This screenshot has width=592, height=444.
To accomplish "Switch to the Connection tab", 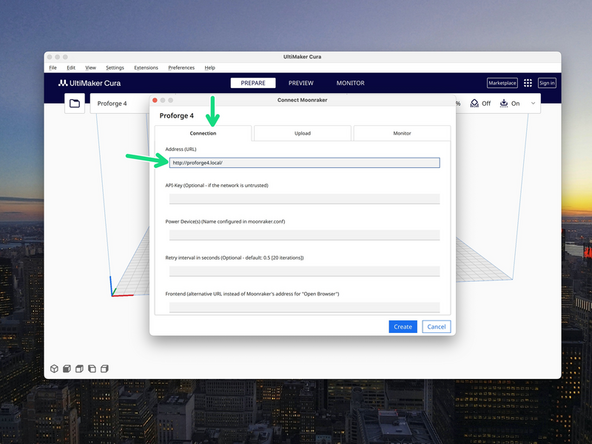I will (x=203, y=133).
